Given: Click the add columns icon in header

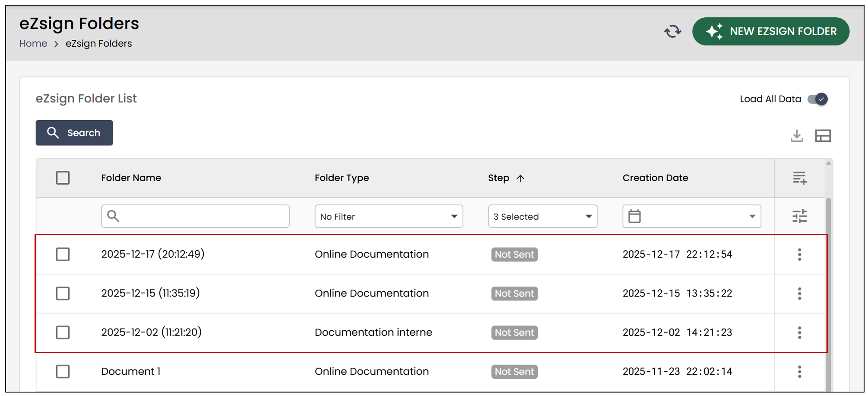Looking at the screenshot, I should [799, 178].
